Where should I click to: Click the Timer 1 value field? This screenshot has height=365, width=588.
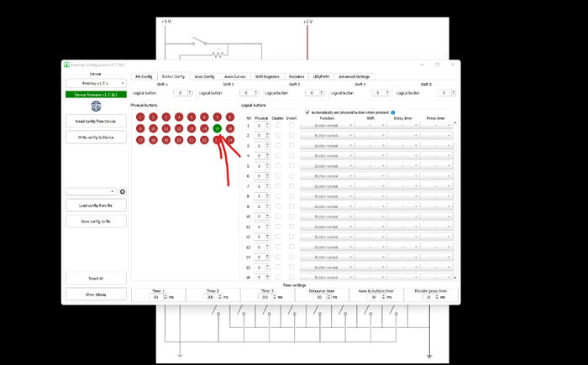[159, 297]
